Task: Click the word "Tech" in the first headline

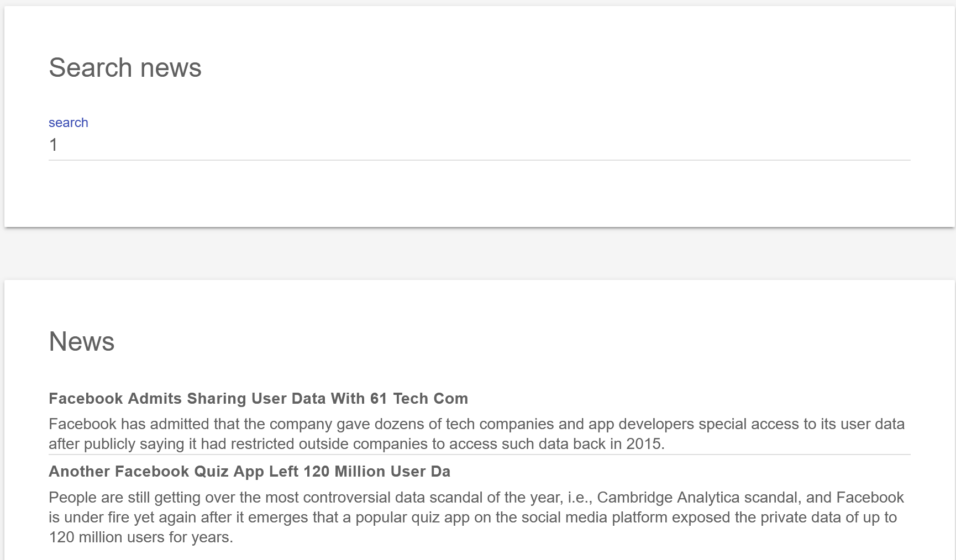Action: click(x=411, y=399)
